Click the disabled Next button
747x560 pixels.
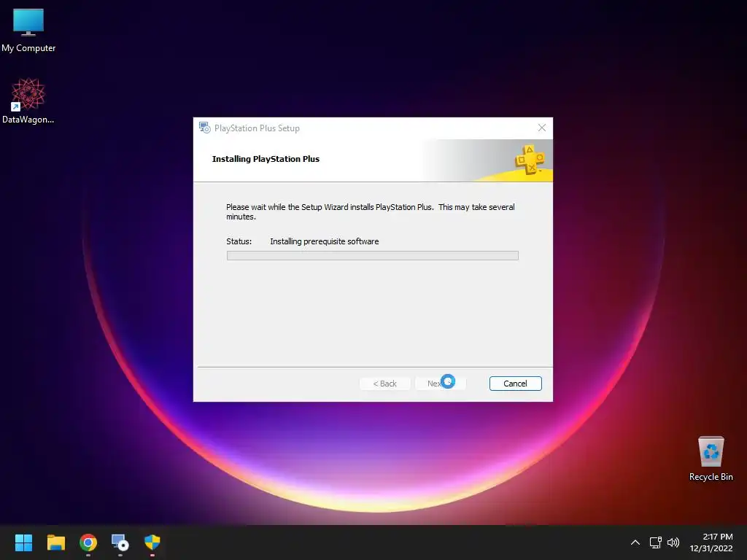[440, 384]
